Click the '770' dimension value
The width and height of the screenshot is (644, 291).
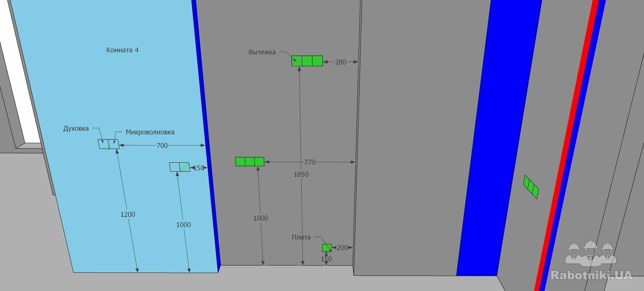click(x=310, y=162)
